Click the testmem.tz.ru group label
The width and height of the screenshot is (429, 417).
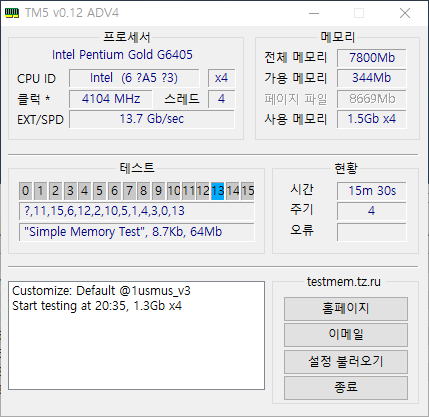(x=344, y=282)
